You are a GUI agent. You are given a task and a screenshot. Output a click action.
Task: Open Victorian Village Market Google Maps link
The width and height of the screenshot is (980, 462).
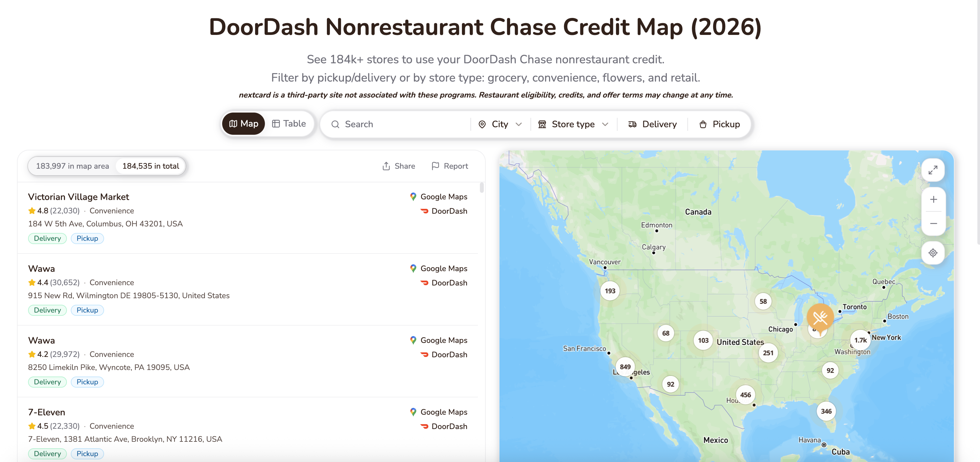439,197
